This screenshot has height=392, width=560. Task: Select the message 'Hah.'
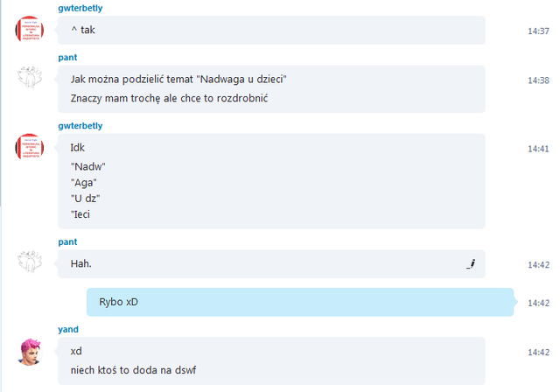click(x=81, y=264)
